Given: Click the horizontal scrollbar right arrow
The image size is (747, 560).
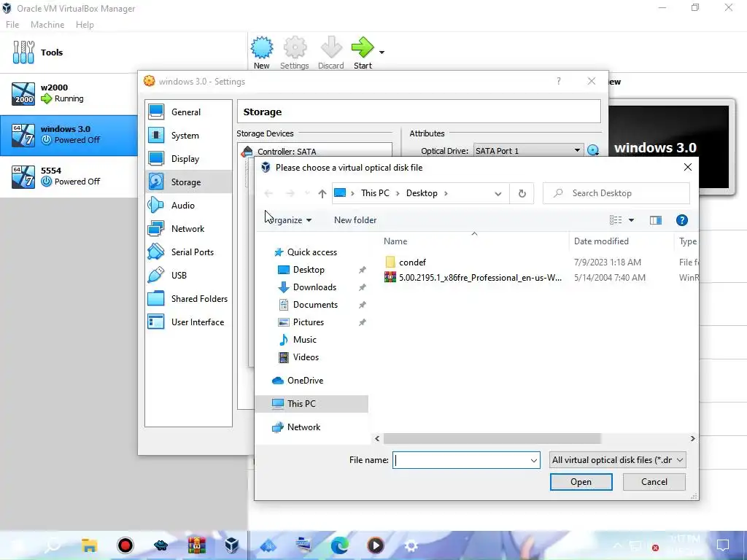Looking at the screenshot, I should [x=693, y=438].
